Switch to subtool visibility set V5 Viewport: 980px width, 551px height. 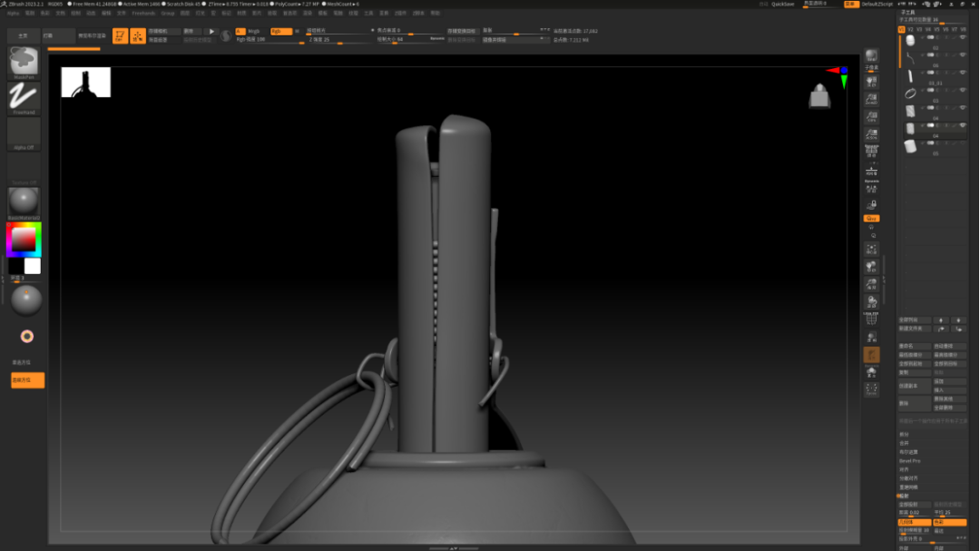(936, 29)
